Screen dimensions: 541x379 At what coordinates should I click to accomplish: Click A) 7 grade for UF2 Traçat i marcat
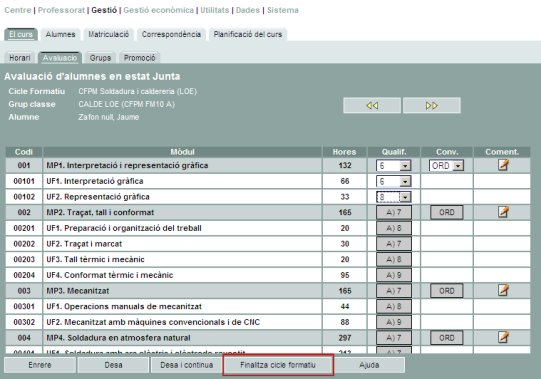tap(394, 244)
